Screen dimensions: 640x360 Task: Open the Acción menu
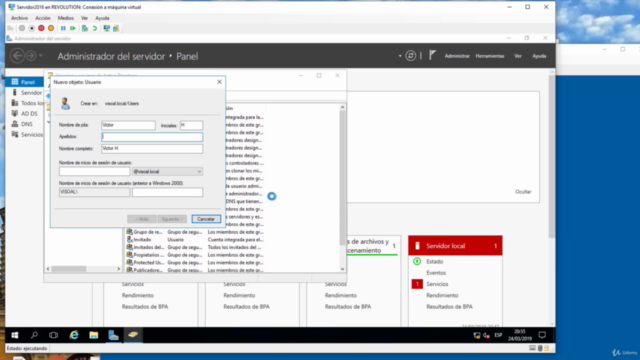coord(42,18)
